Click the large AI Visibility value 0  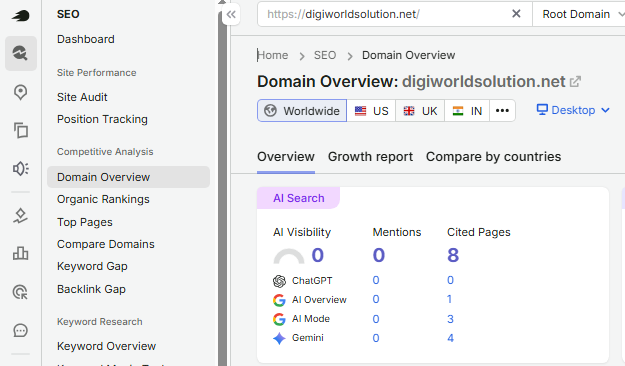pyautogui.click(x=318, y=256)
